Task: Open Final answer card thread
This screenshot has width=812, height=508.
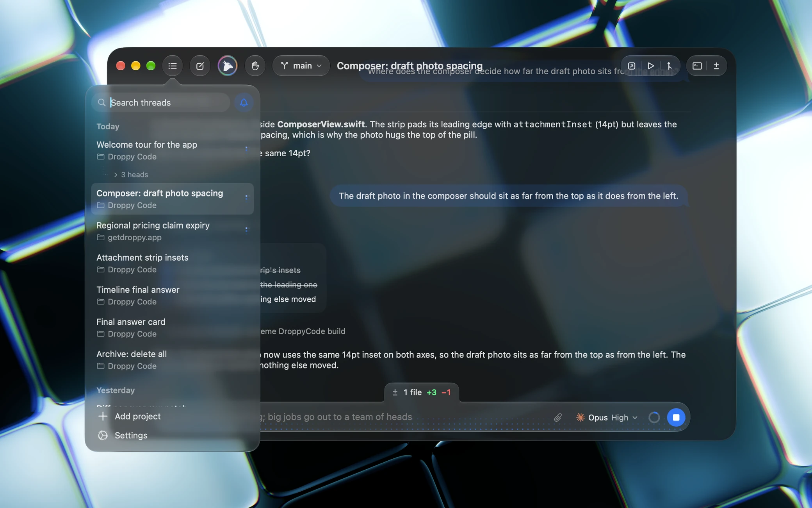Action: [x=172, y=327]
